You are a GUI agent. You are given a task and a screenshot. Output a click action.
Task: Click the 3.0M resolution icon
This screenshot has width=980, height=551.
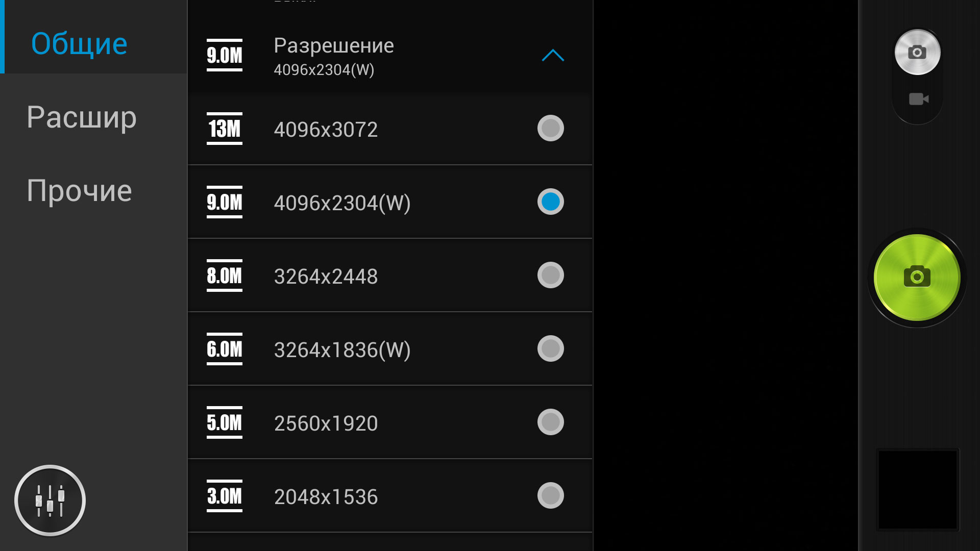point(225,496)
